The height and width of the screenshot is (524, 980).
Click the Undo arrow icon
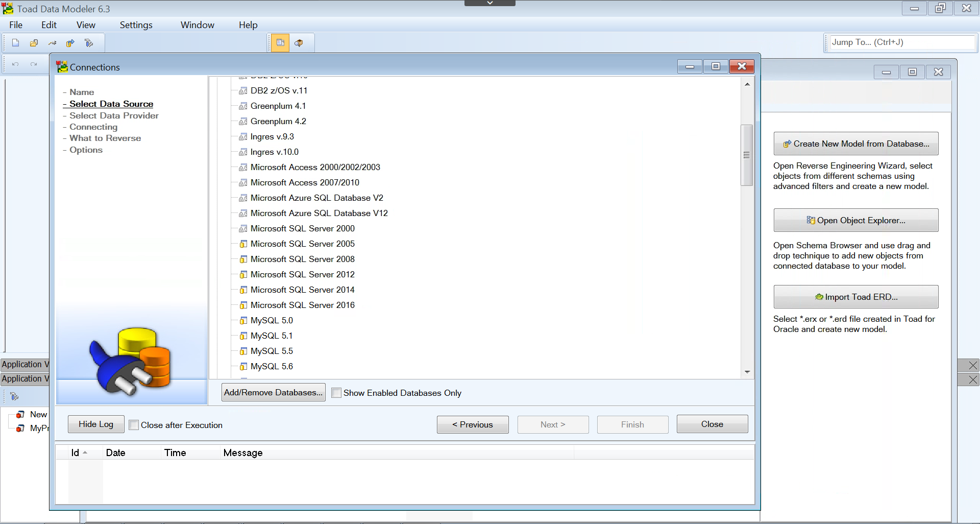click(x=15, y=64)
